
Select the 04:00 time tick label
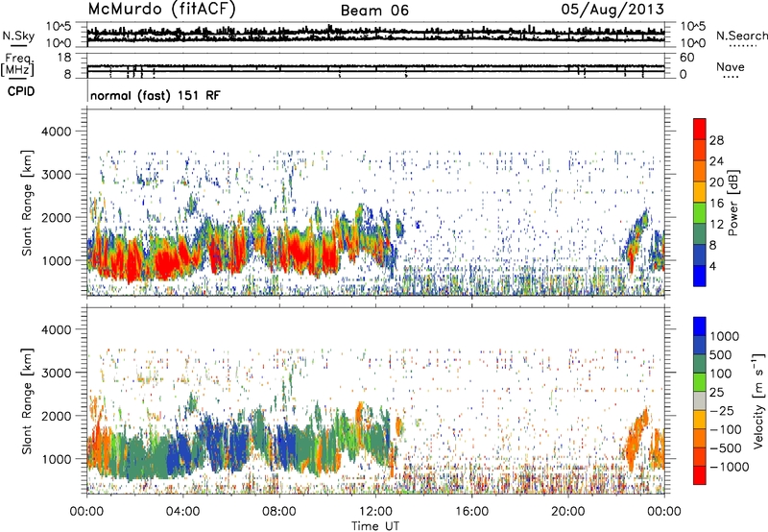(183, 512)
